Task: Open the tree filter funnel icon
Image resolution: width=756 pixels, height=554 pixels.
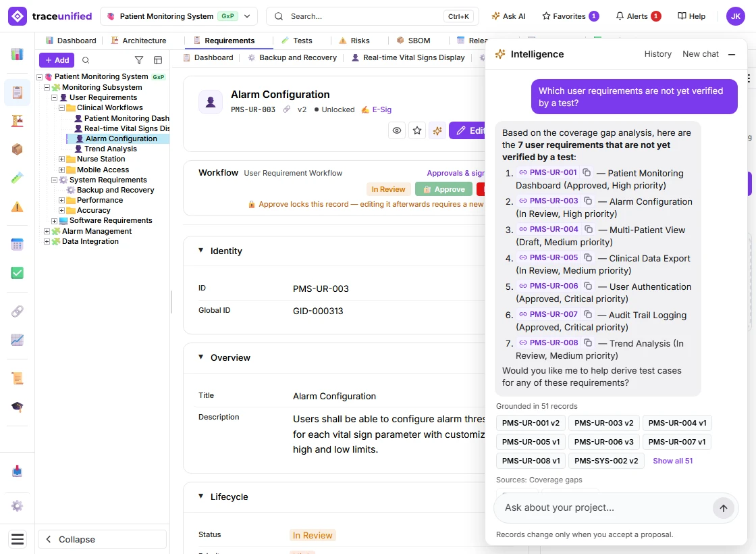Action: coord(139,60)
